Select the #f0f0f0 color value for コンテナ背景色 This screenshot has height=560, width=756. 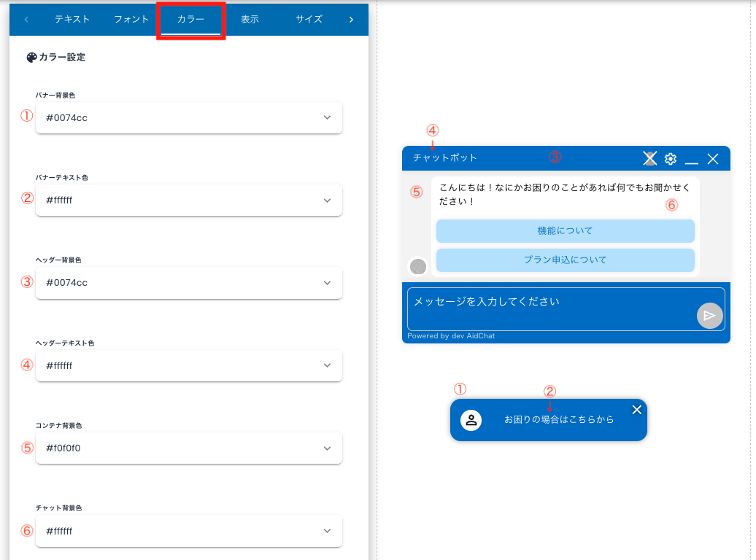[189, 448]
